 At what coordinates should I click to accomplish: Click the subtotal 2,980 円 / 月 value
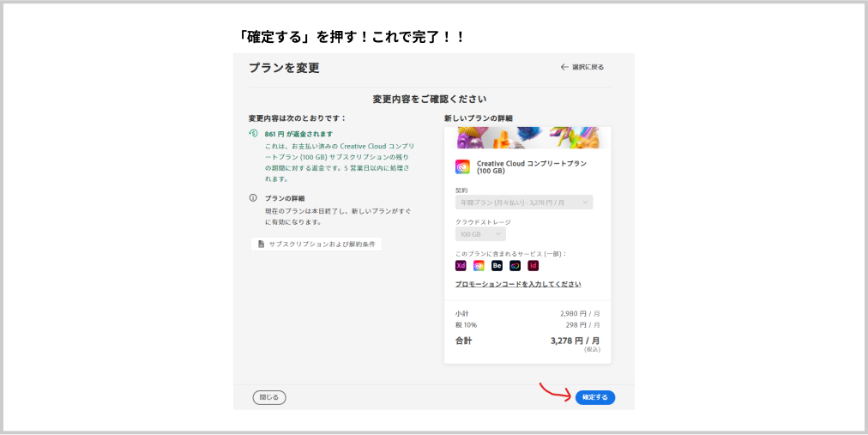[x=580, y=313]
